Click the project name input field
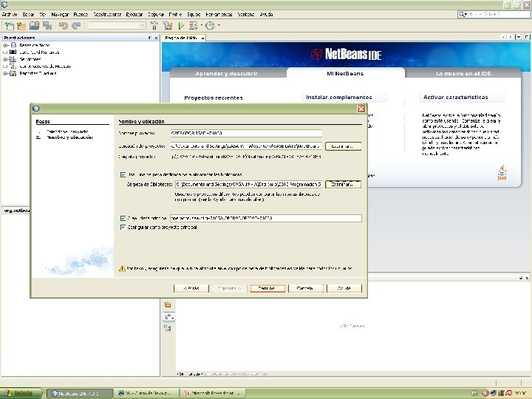Viewport: 532px width, 399px height. click(246, 133)
